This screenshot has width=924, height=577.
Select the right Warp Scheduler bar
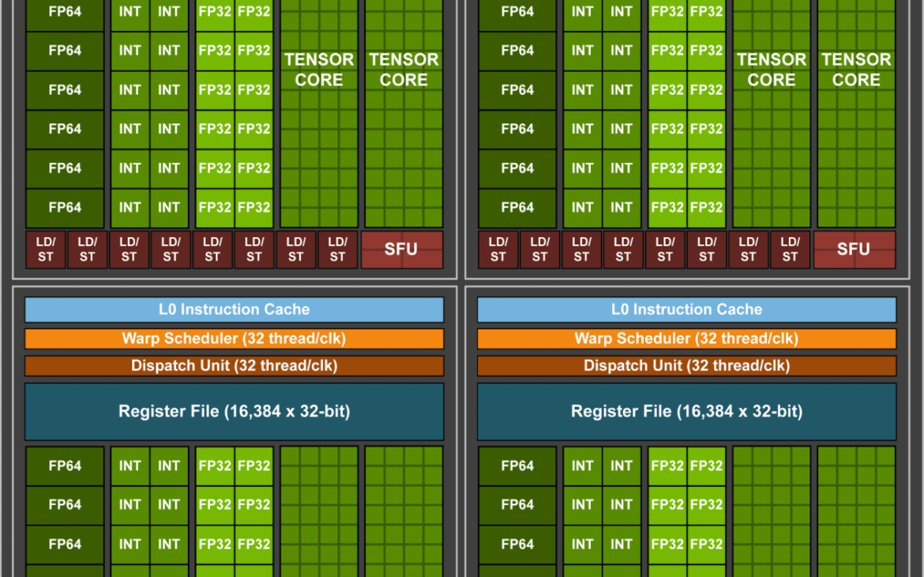point(686,339)
